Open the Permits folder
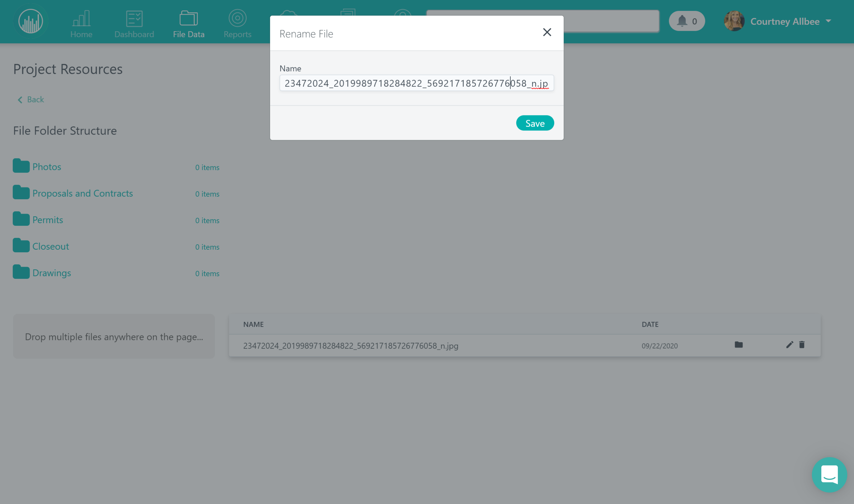 click(x=47, y=220)
